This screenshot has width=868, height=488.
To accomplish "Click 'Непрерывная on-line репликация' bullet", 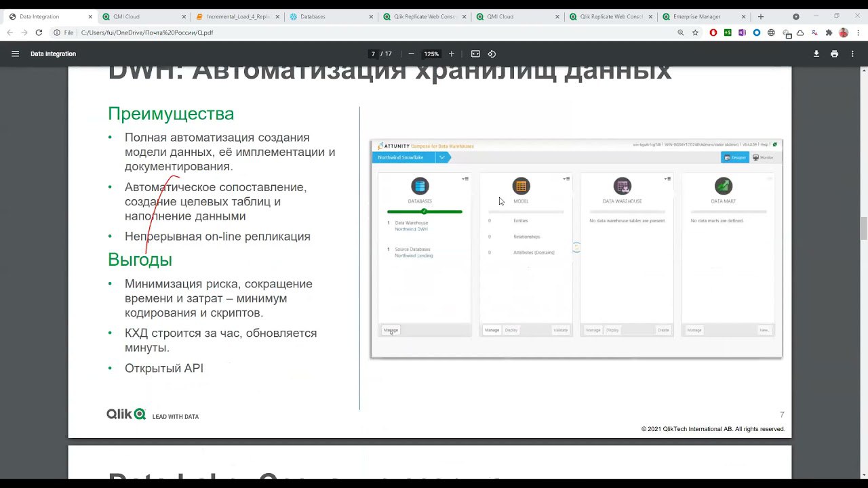I will (x=218, y=237).
